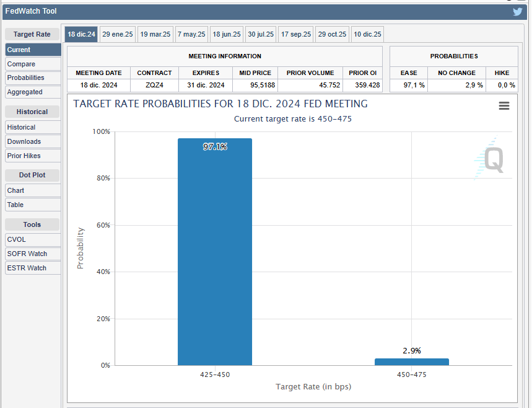Screen dimensions: 532x408
Task: Launch the CVOL tool
Action: 33,239
